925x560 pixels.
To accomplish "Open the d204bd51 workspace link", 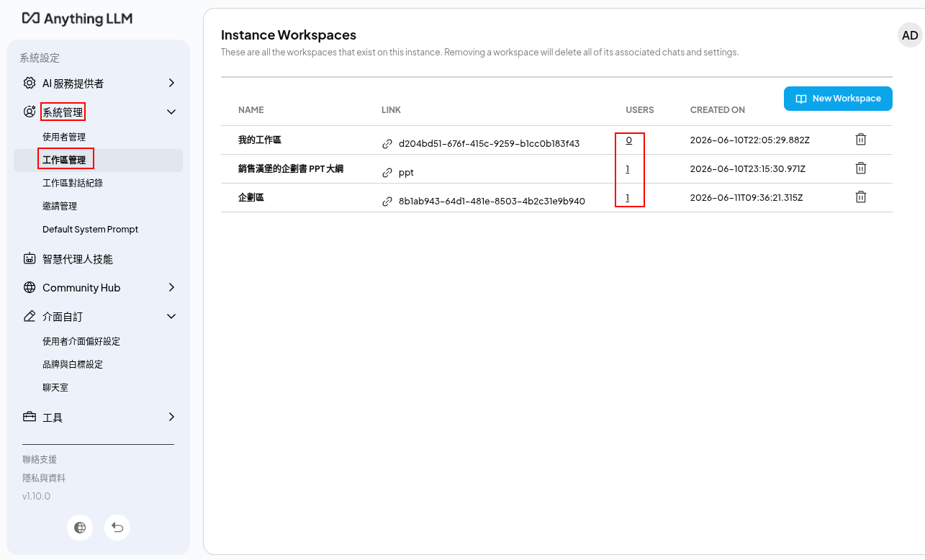I will [x=489, y=143].
